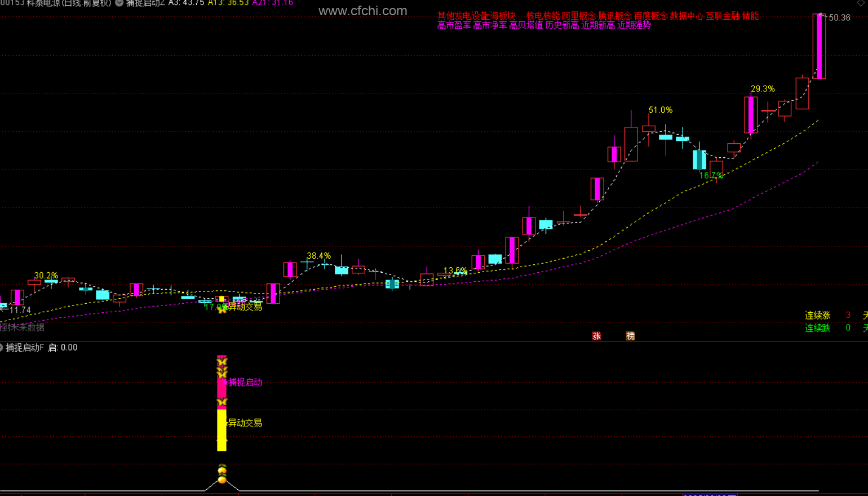Image resolution: width=868 pixels, height=496 pixels.
Task: Click the 13.6% swing label
Action: 455,271
